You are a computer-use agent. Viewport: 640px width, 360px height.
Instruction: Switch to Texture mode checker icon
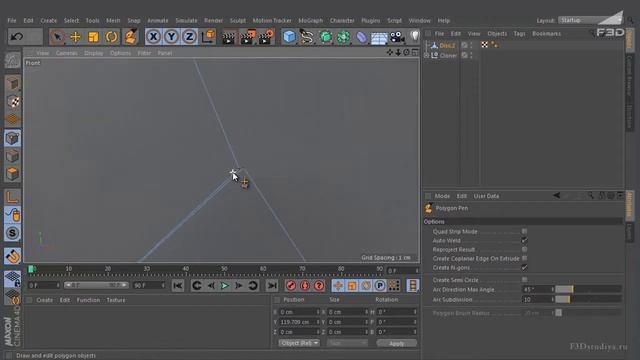pos(13,102)
